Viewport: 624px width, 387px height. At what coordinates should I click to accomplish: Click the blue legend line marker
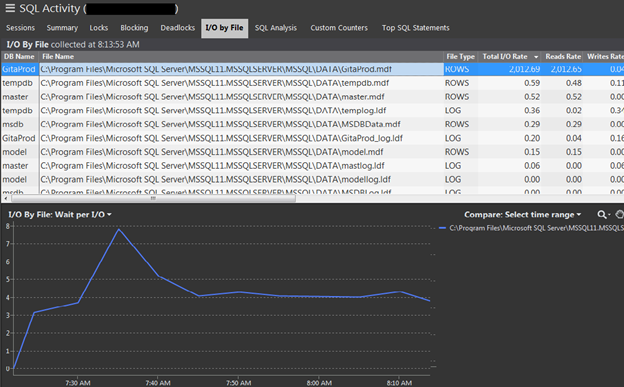(442, 228)
